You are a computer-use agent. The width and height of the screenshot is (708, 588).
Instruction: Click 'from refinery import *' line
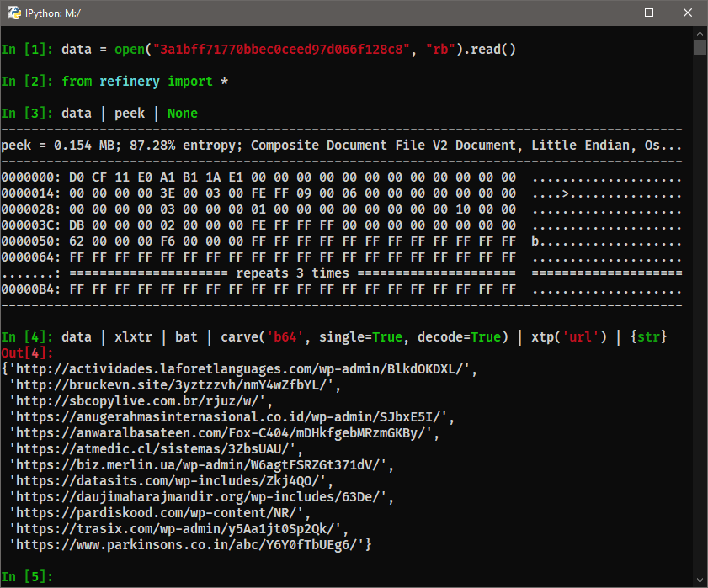(x=145, y=82)
